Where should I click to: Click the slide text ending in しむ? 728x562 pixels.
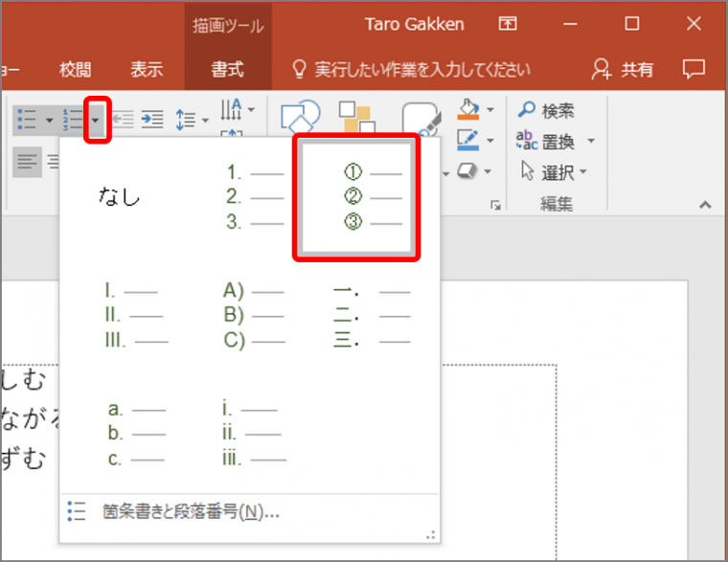click(x=23, y=380)
